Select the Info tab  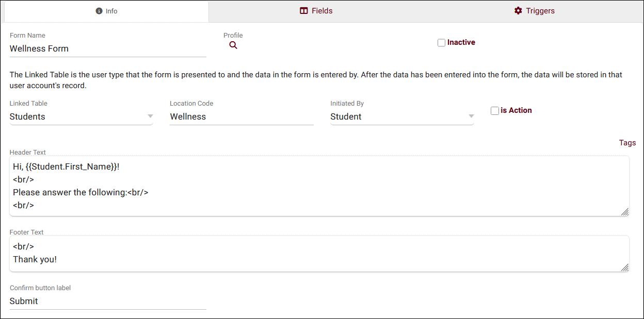[x=106, y=11]
